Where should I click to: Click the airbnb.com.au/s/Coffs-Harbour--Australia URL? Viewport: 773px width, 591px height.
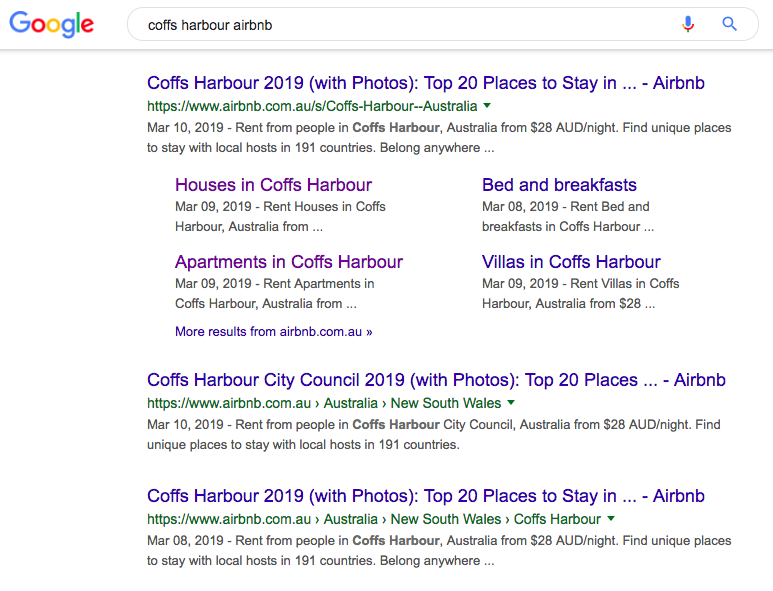click(x=312, y=106)
